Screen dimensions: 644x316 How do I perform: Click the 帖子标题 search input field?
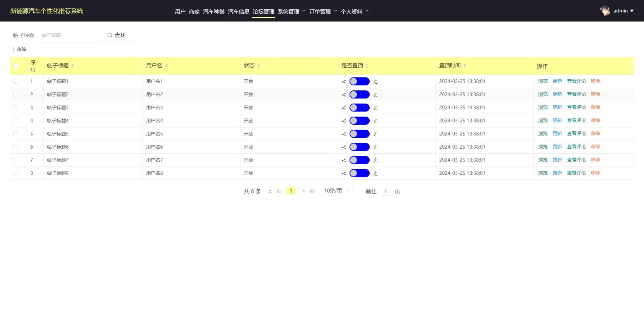[67, 35]
